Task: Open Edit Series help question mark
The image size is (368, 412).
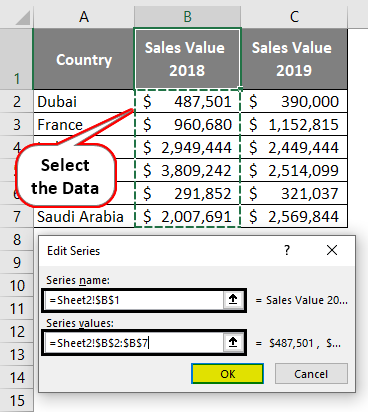Action: tap(287, 250)
